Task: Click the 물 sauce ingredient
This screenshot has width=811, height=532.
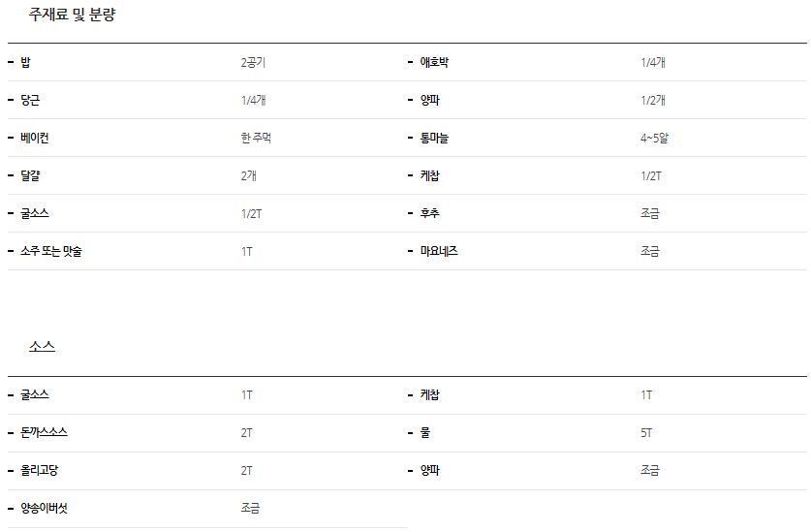Action: click(x=424, y=432)
